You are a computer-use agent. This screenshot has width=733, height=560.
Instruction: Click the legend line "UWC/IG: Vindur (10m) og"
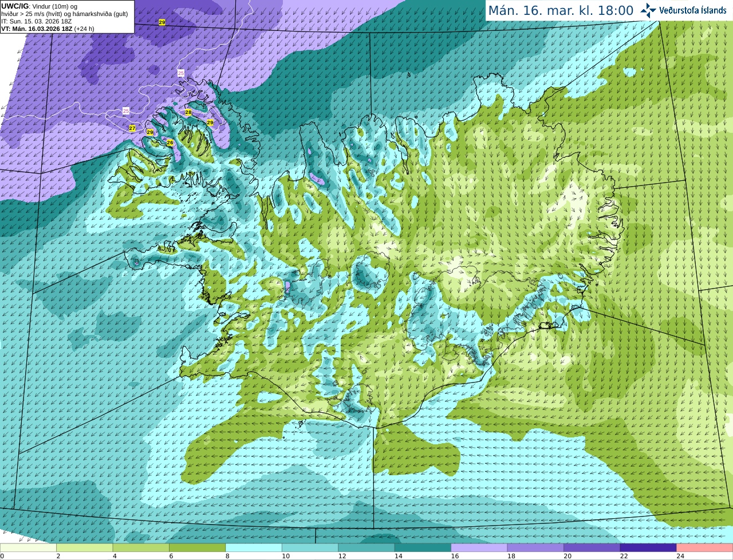[x=39, y=6]
